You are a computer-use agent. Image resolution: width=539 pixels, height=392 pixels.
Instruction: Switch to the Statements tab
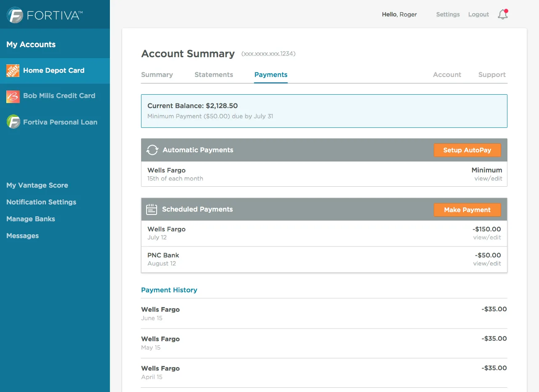(213, 74)
